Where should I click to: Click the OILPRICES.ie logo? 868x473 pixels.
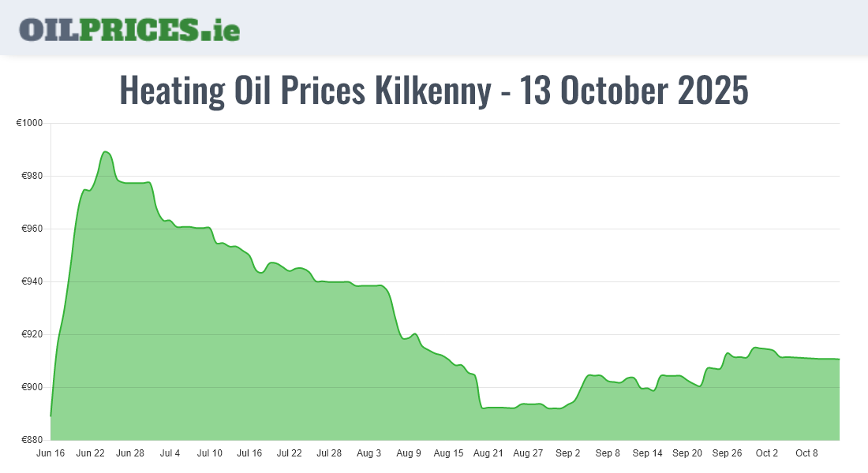[x=129, y=28]
